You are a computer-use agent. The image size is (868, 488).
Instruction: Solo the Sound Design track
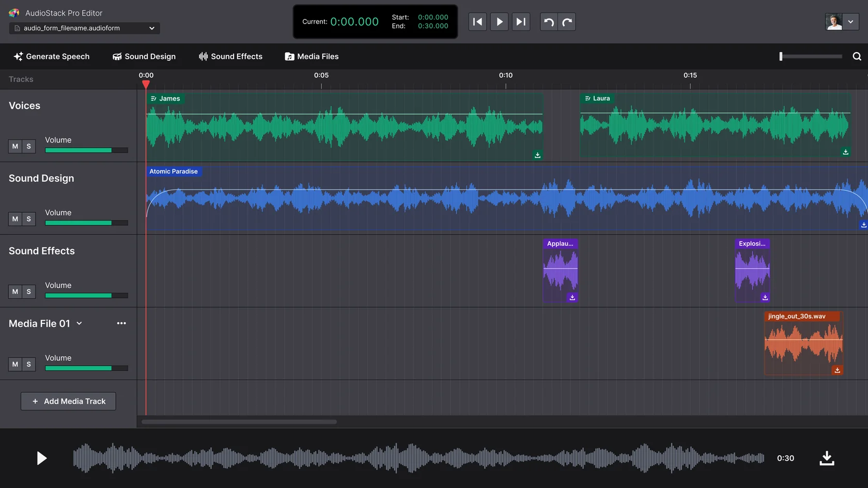pyautogui.click(x=28, y=219)
